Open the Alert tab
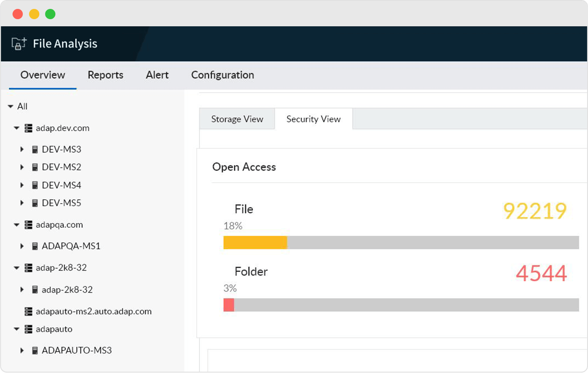The image size is (588, 373). [157, 75]
